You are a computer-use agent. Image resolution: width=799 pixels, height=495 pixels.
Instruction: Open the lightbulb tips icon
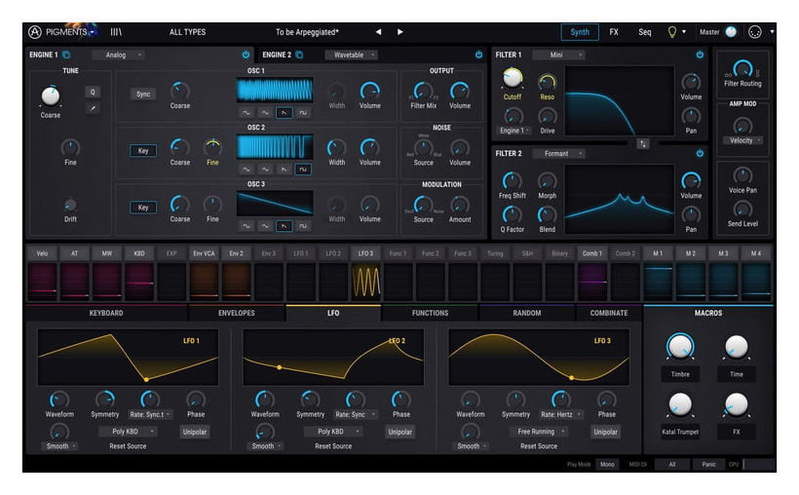(x=672, y=32)
